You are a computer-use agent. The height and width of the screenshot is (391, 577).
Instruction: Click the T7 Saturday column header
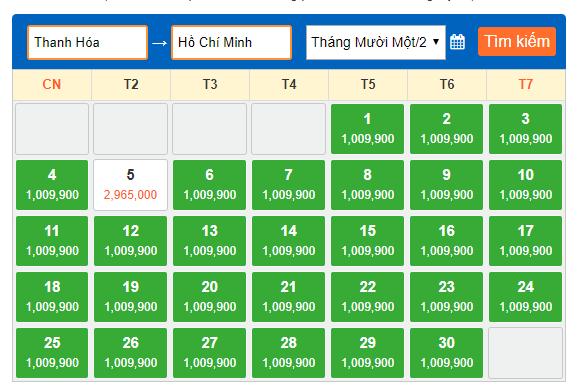[x=526, y=85]
